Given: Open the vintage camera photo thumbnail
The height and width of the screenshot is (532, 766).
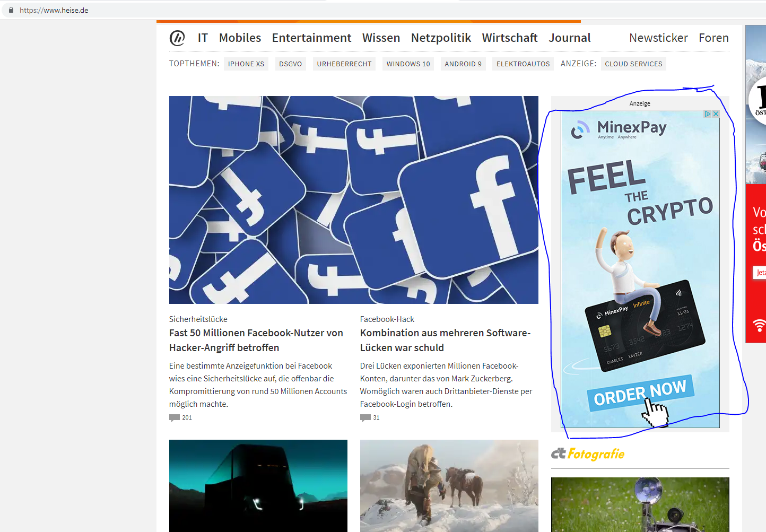Looking at the screenshot, I should [640, 504].
